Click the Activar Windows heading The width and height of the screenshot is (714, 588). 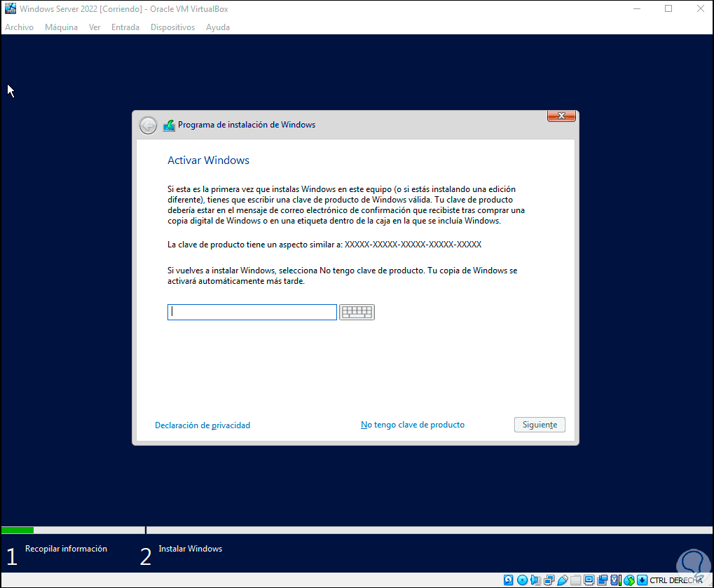click(x=208, y=160)
